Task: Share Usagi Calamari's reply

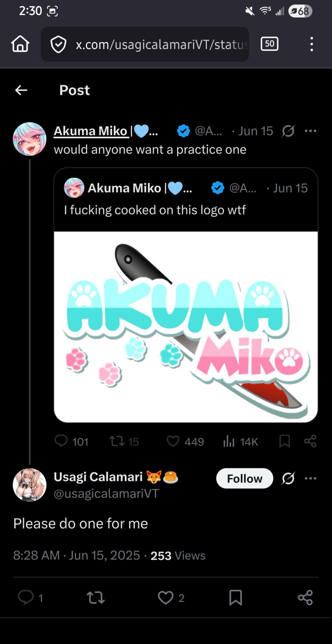Action: 305,598
